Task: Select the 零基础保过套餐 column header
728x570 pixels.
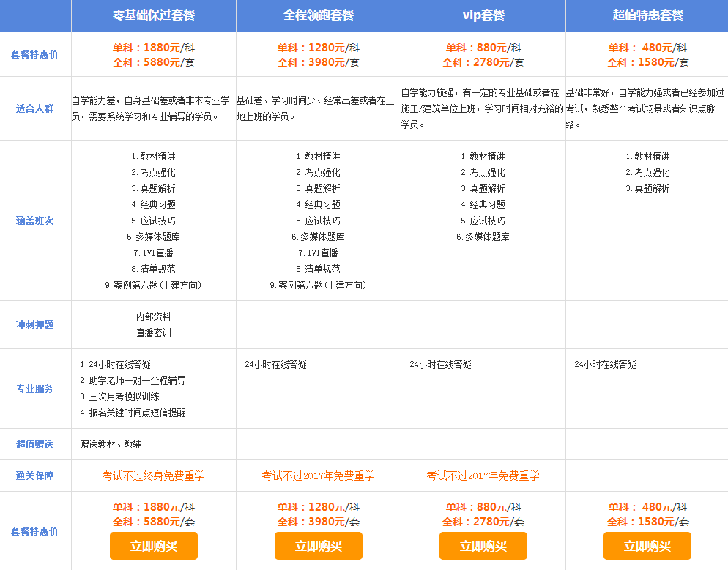Action: pyautogui.click(x=154, y=15)
